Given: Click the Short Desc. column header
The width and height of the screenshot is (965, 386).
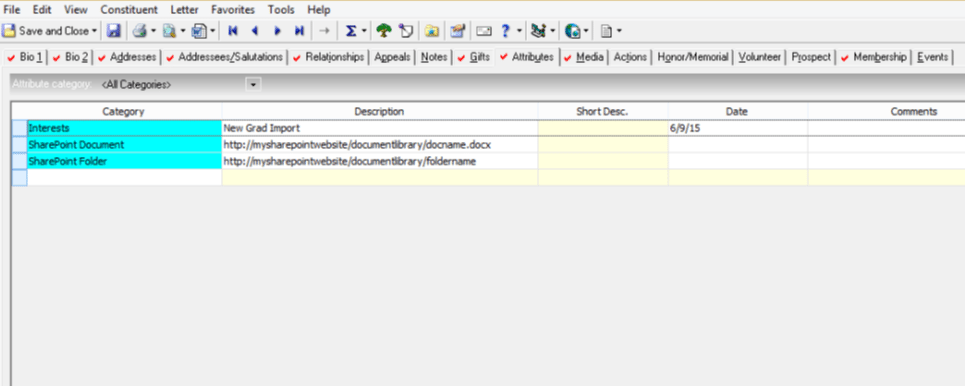Looking at the screenshot, I should point(602,111).
